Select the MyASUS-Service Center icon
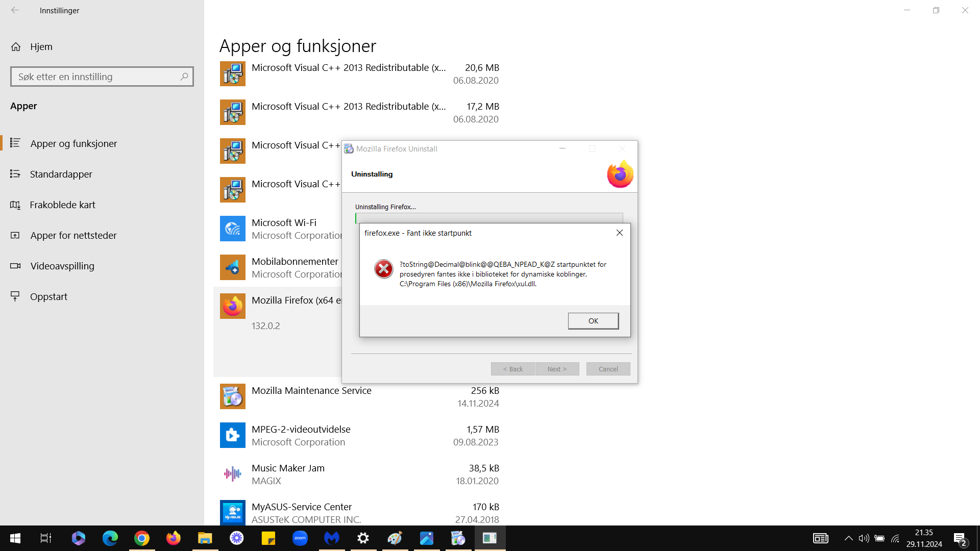The image size is (980, 551). pos(233,512)
